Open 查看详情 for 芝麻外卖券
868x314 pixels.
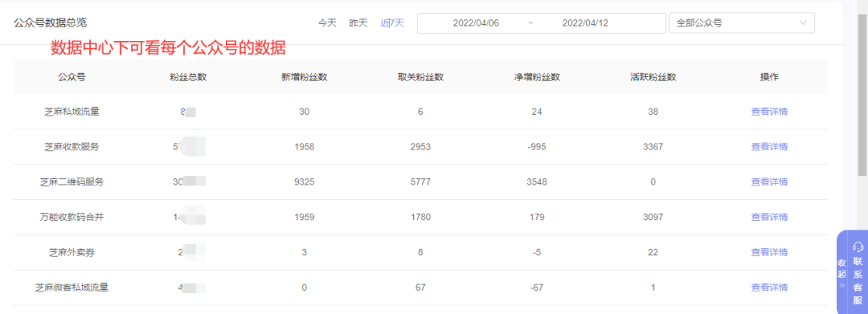[x=769, y=253]
